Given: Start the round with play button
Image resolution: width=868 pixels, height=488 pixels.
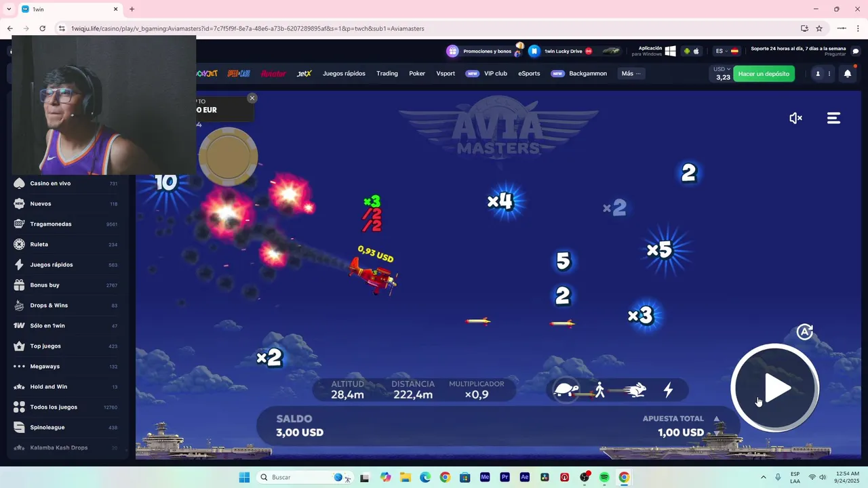Looking at the screenshot, I should click(775, 388).
